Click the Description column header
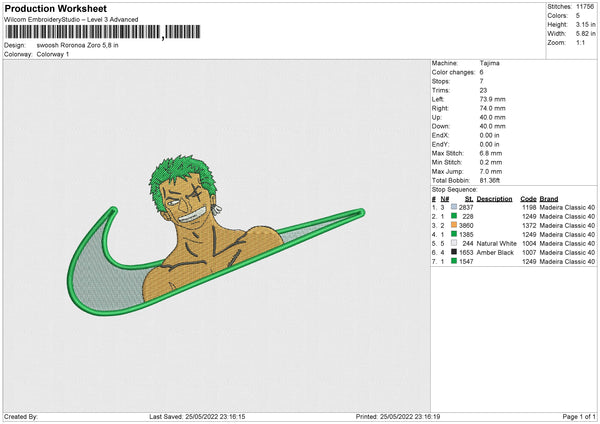This screenshot has height=424, width=600. pos(494,199)
